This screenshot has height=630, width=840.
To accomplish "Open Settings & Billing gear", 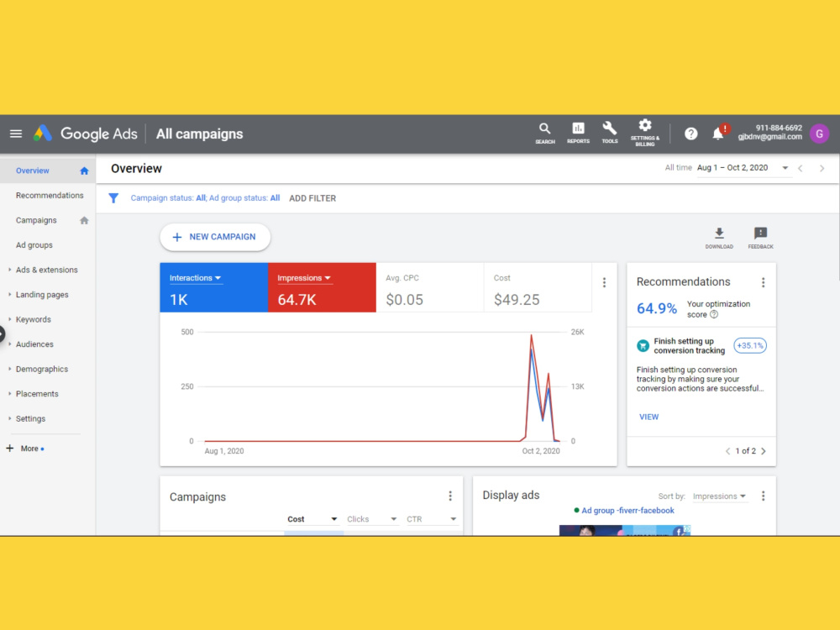I will pos(645,134).
